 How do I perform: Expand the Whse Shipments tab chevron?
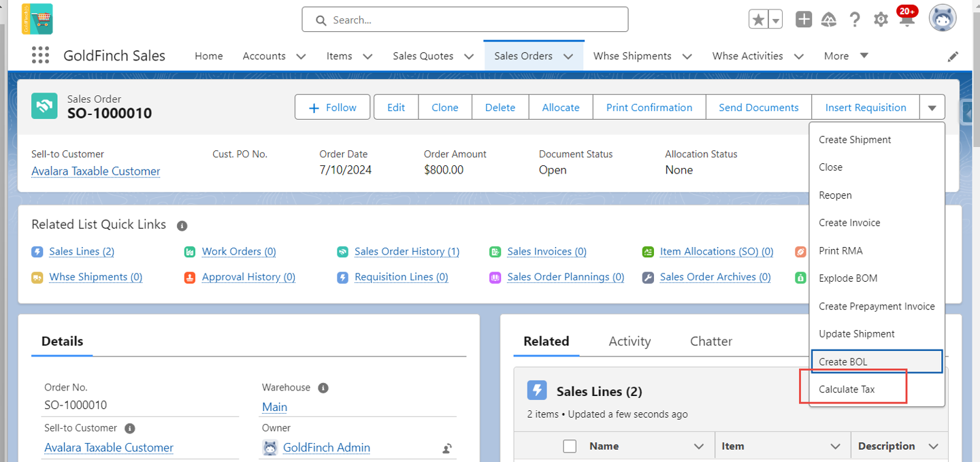click(x=687, y=56)
